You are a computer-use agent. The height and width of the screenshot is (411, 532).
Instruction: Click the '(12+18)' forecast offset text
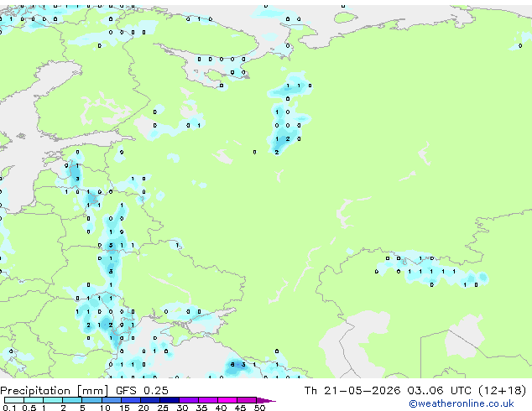click(x=502, y=391)
